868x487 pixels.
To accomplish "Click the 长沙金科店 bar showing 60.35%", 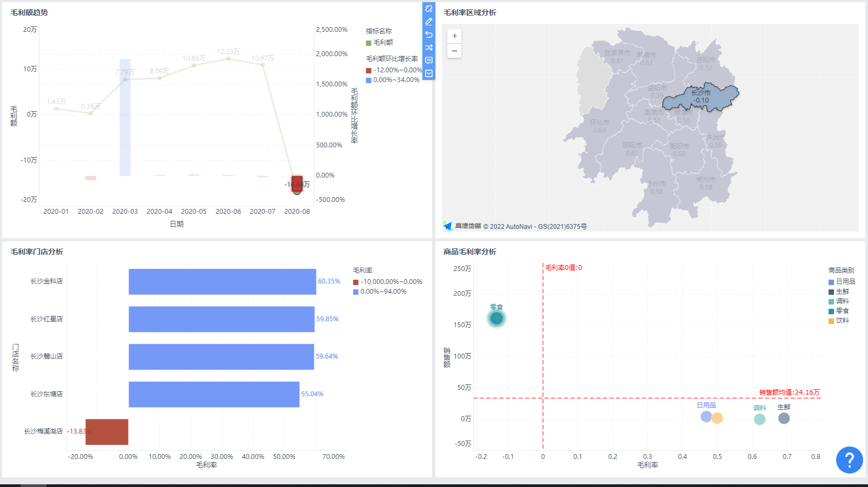I will (222, 281).
